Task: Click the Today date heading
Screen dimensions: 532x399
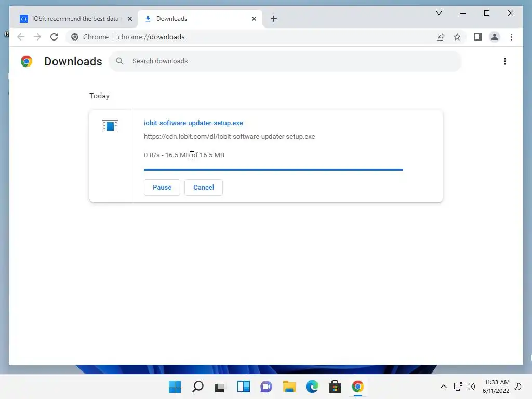Action: (x=99, y=96)
